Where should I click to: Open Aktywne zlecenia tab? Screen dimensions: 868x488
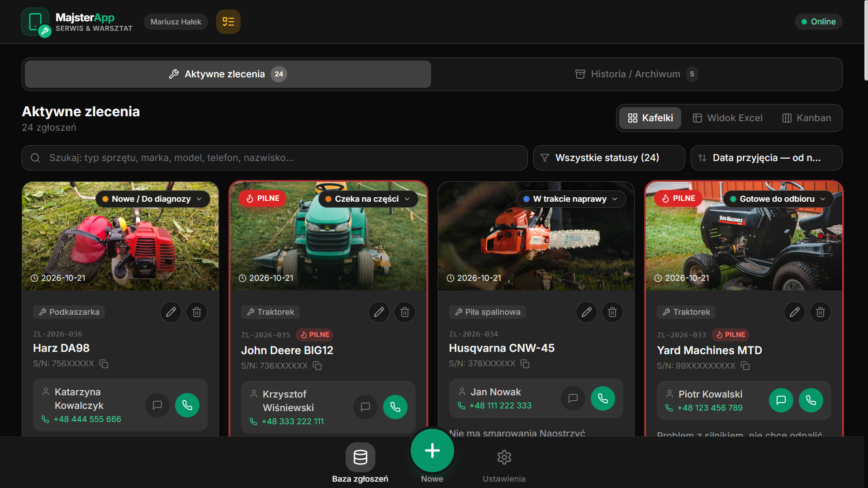coord(228,74)
